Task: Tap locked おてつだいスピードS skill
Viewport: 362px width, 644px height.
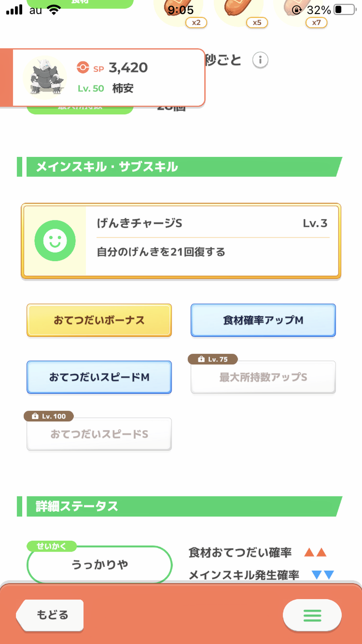Action: point(99,434)
